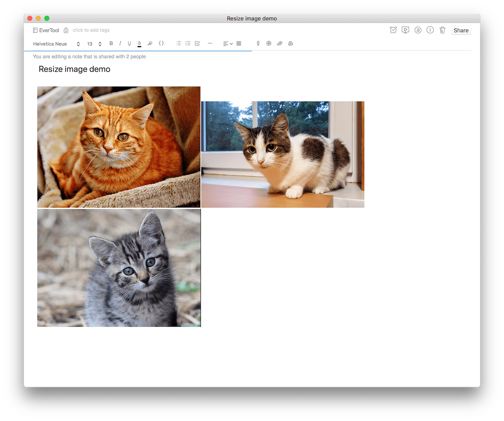Start an audio recording with the microphone icon
The height and width of the screenshot is (421, 504).
tap(258, 43)
